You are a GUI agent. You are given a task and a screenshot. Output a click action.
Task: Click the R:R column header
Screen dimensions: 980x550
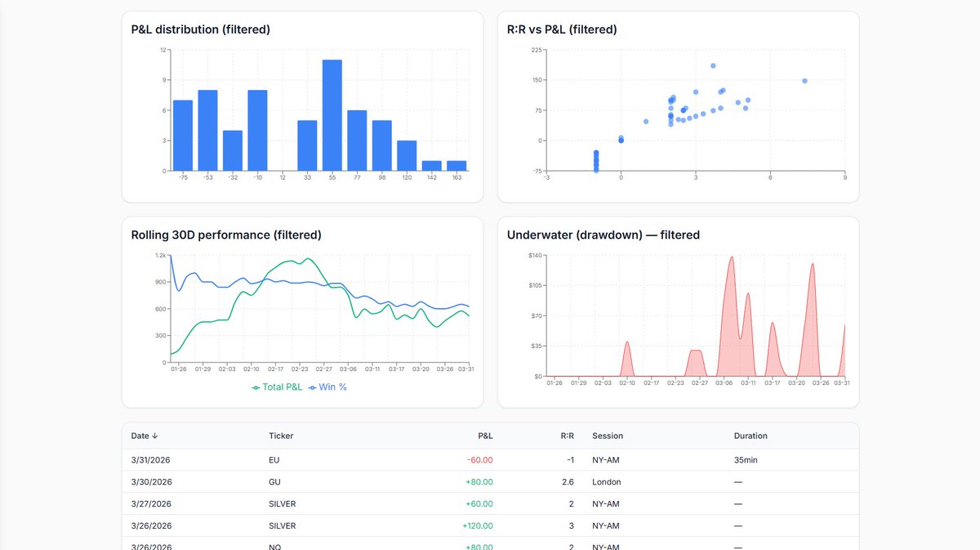(567, 436)
